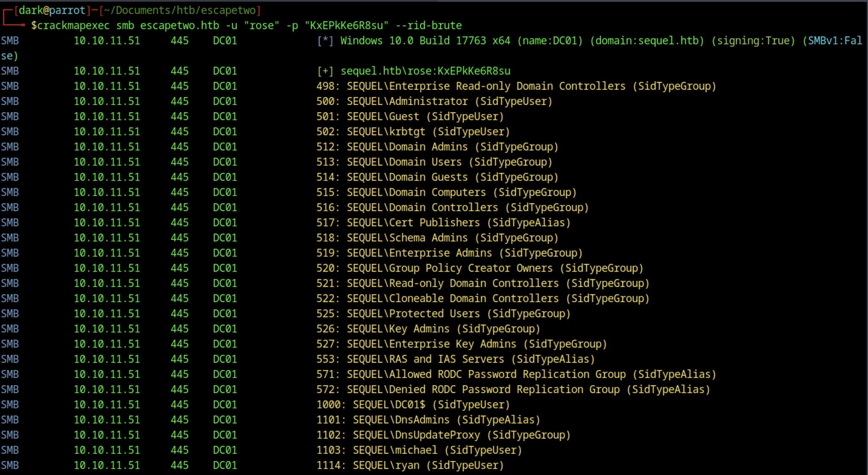Click the 518: SEQUEL\Schema Admins entry
This screenshot has height=475, width=868.
click(437, 238)
